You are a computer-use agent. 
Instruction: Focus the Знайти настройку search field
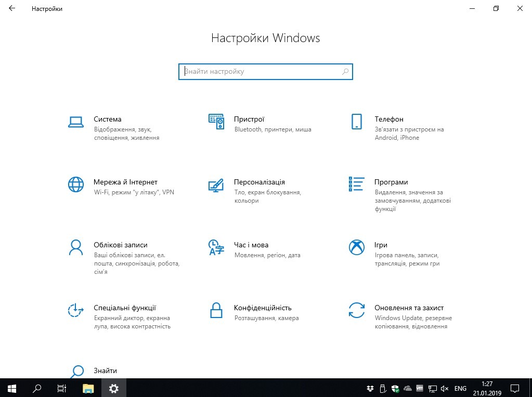pos(266,72)
